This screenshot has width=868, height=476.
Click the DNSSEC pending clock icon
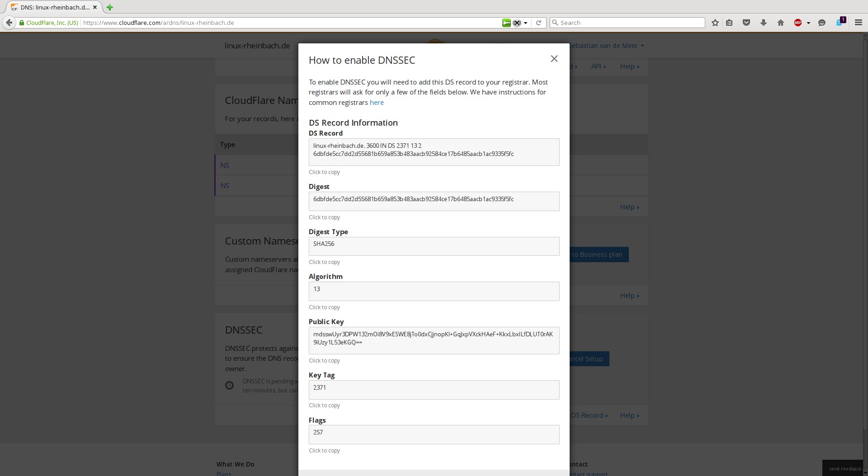click(230, 386)
